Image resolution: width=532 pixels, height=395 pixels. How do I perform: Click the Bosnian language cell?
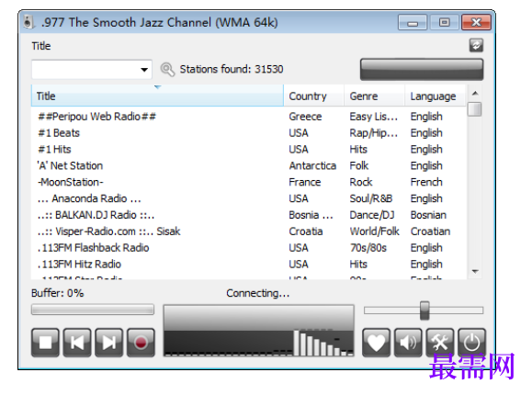pyautogui.click(x=428, y=215)
